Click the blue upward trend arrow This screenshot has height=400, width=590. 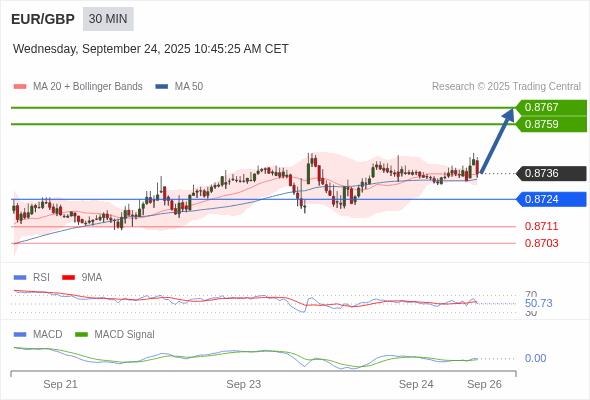pyautogui.click(x=497, y=141)
